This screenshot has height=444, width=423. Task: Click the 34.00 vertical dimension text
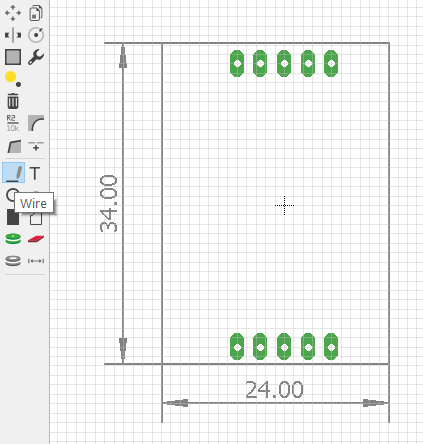pyautogui.click(x=109, y=204)
